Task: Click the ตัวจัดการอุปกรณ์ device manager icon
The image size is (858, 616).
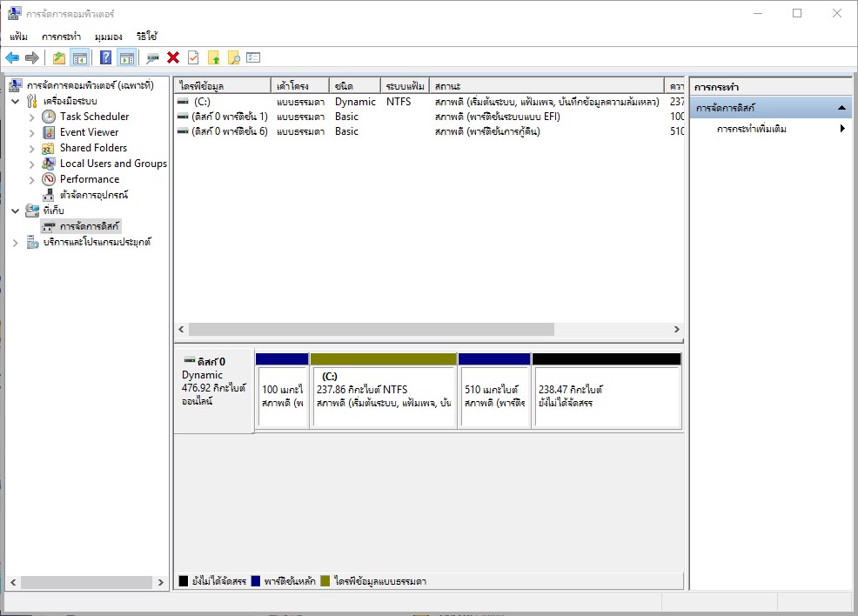Action: pyautogui.click(x=49, y=195)
